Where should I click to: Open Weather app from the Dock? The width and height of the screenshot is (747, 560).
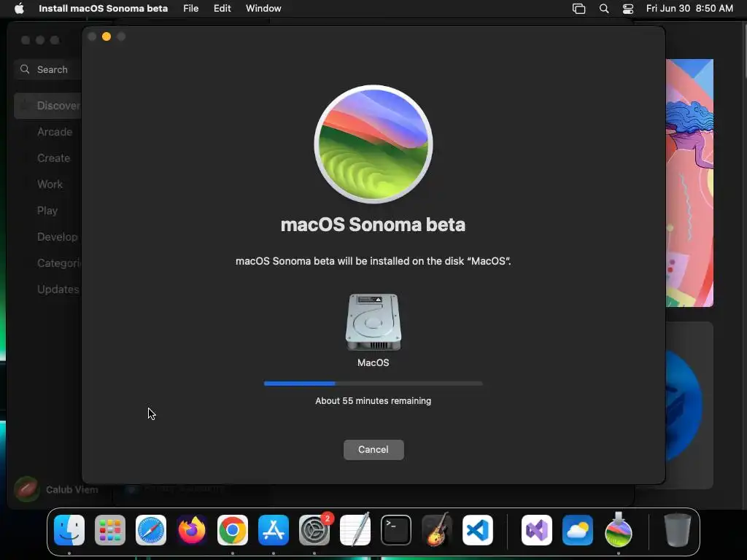[x=578, y=530]
